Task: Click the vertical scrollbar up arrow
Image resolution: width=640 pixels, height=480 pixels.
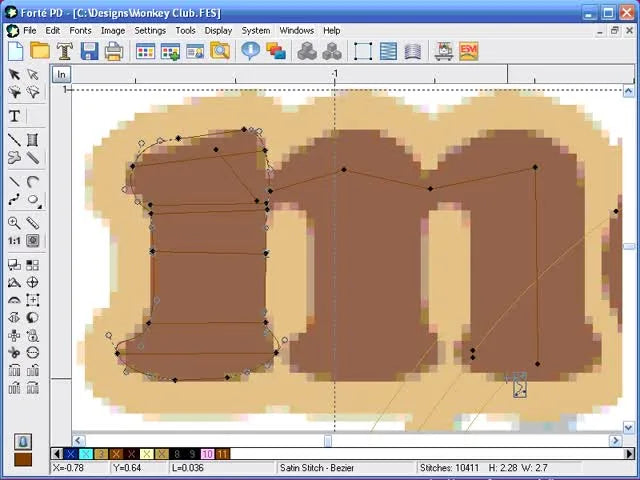Action: [x=629, y=91]
